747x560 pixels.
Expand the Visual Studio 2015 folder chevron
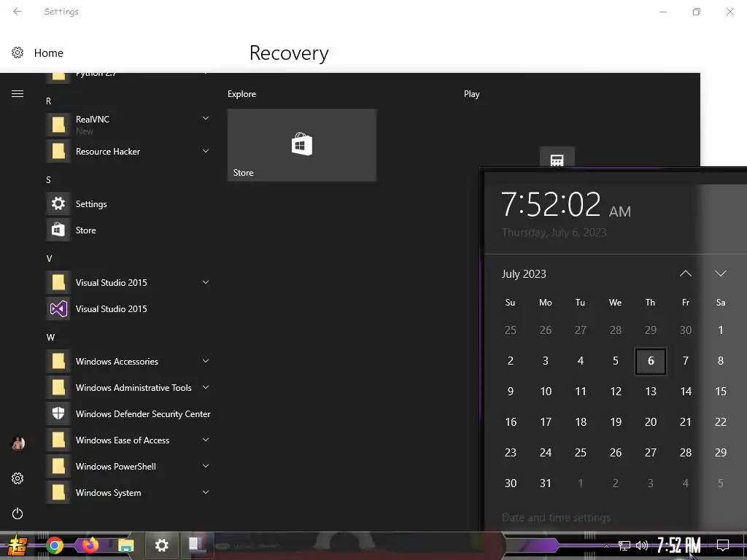(x=205, y=282)
